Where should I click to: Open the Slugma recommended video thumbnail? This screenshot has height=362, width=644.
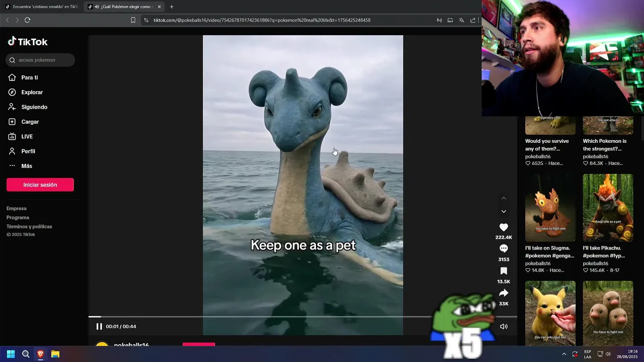pos(550,208)
